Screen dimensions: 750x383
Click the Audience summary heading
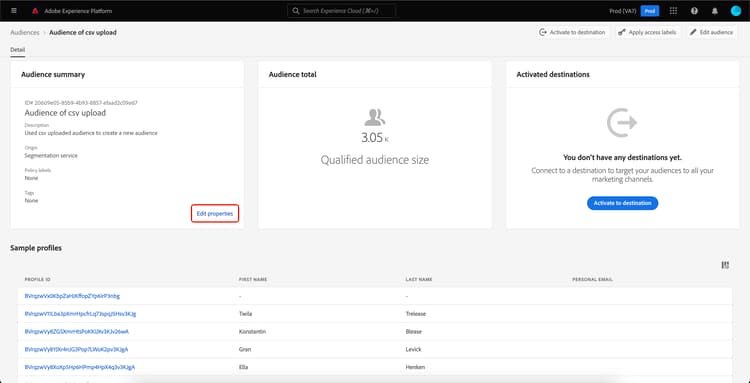(53, 75)
